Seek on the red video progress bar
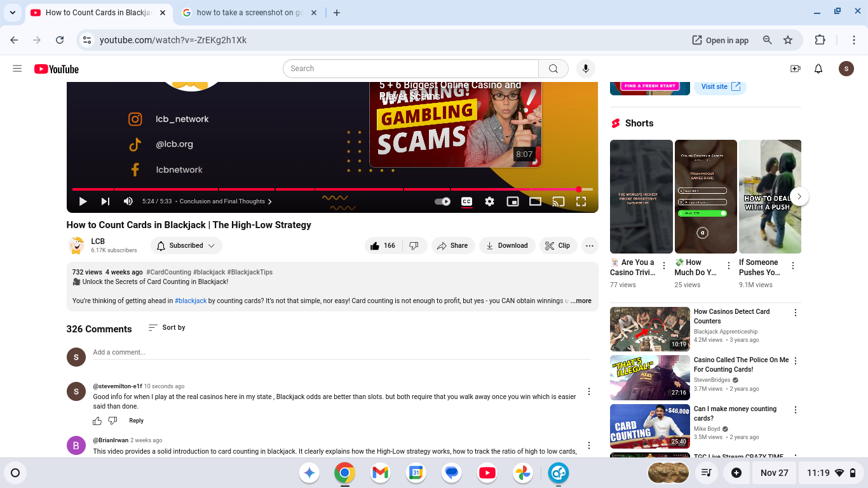Viewport: 868px width, 488px height. coord(332,189)
